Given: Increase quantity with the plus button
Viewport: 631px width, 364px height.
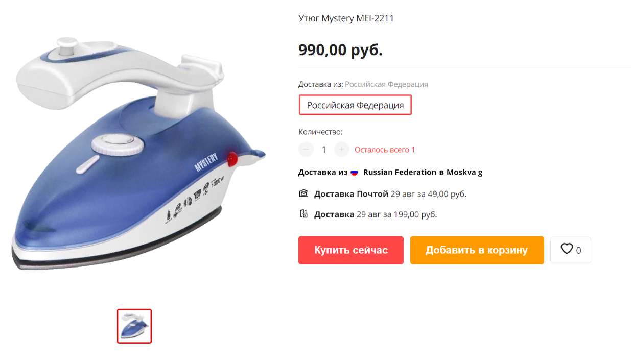Looking at the screenshot, I should coord(341,150).
